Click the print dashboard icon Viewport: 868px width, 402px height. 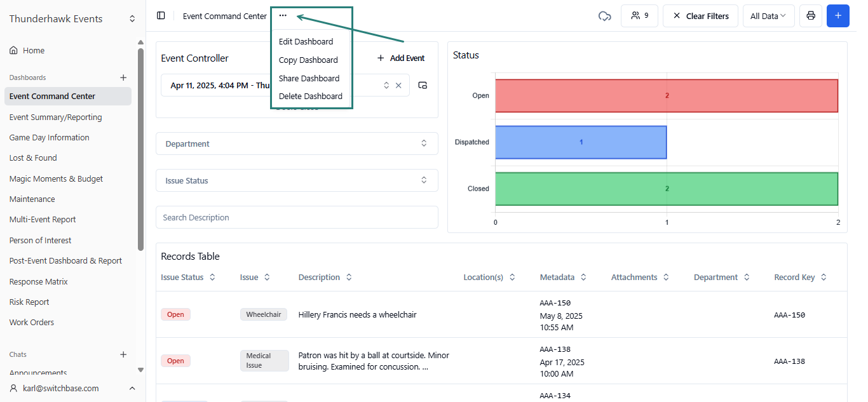tap(811, 16)
